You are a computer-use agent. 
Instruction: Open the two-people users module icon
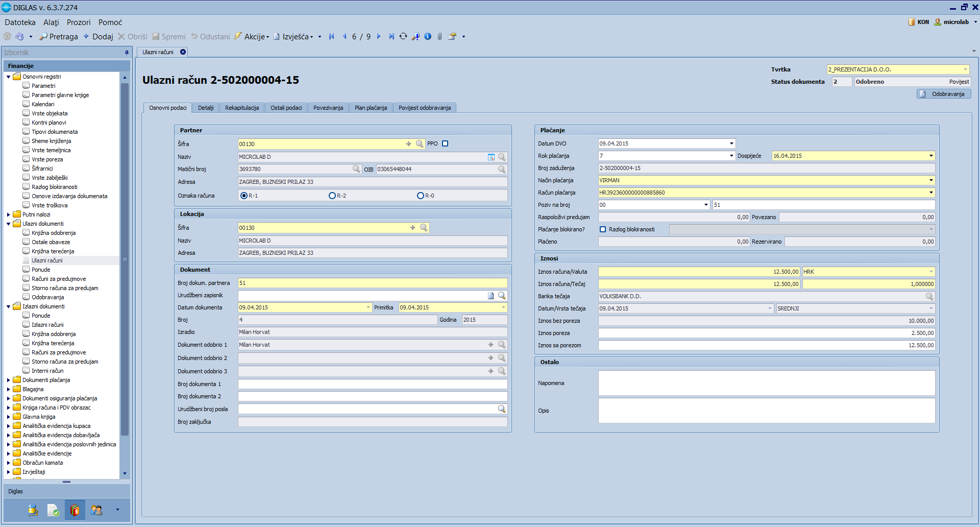point(96,510)
